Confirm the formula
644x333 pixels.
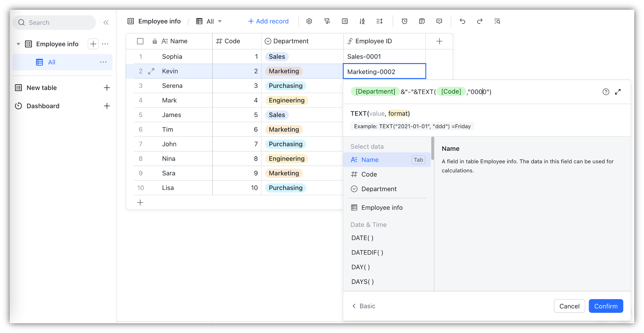tap(606, 306)
